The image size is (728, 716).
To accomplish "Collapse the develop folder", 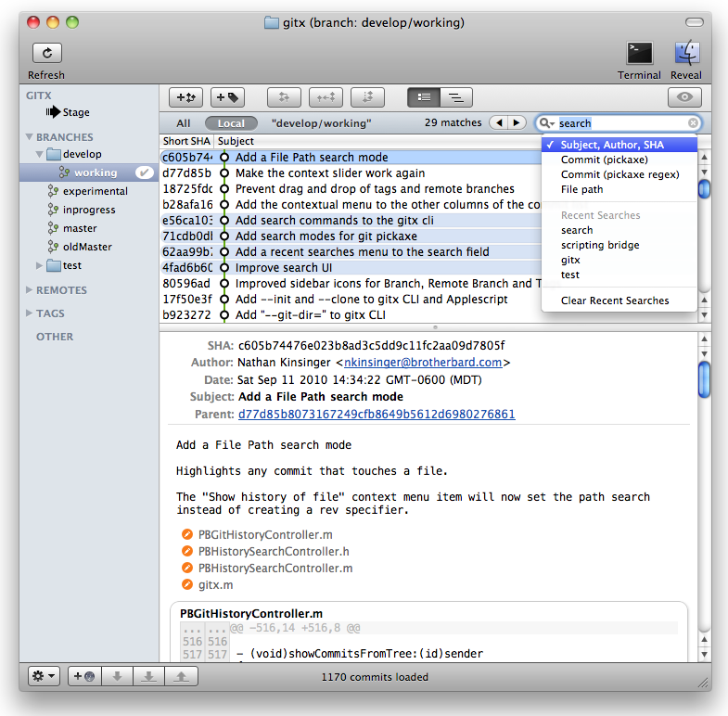I will [40, 154].
